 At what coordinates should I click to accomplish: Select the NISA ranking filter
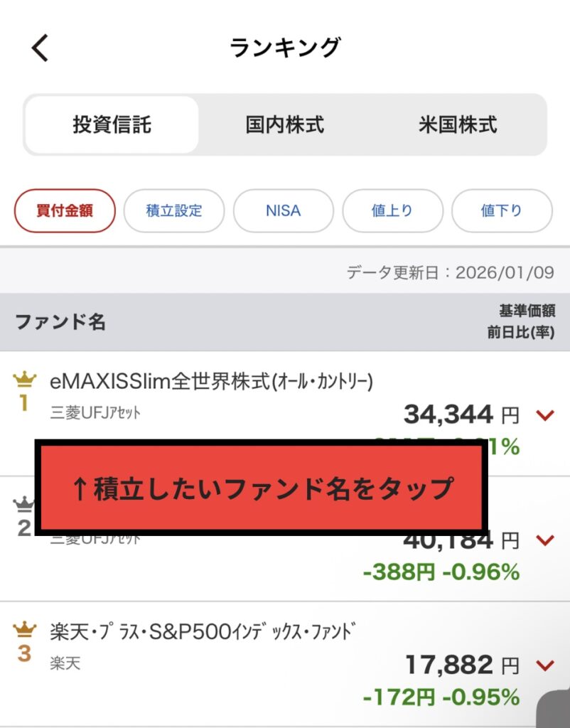click(x=283, y=210)
